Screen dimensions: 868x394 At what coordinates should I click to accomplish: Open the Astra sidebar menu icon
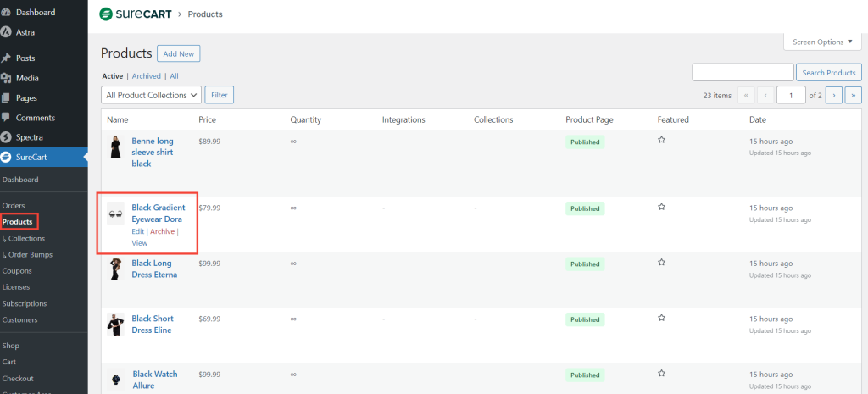pyautogui.click(x=7, y=32)
